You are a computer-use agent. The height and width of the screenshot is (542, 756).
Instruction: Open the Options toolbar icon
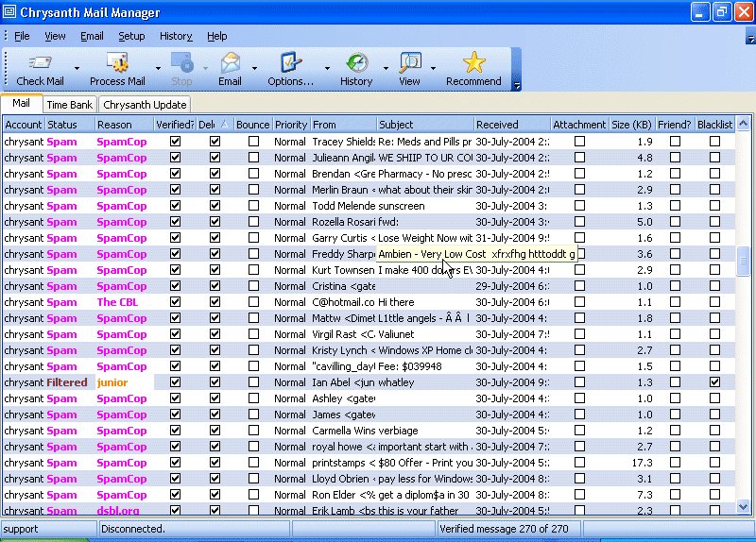click(290, 64)
